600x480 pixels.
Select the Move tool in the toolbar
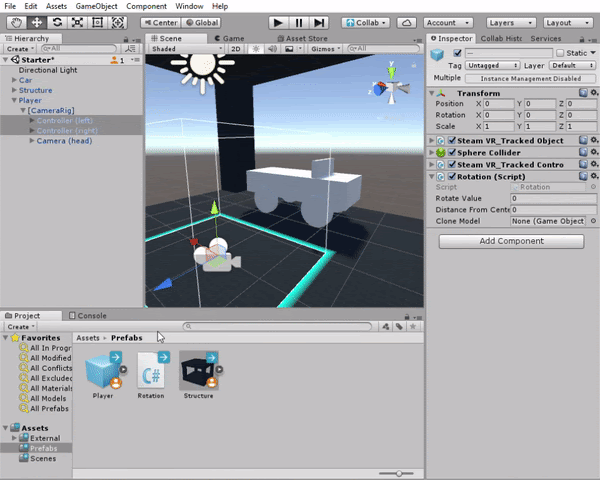pos(36,22)
